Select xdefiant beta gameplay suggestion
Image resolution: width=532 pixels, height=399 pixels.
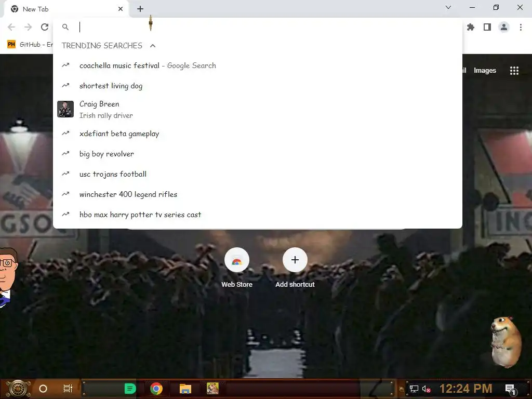[x=258, y=134]
